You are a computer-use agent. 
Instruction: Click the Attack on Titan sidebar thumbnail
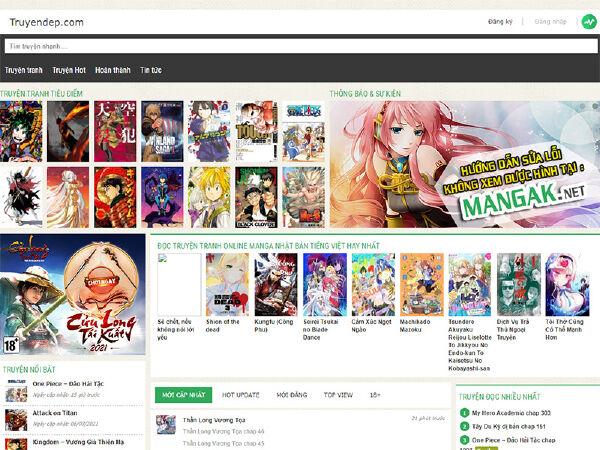(16, 420)
